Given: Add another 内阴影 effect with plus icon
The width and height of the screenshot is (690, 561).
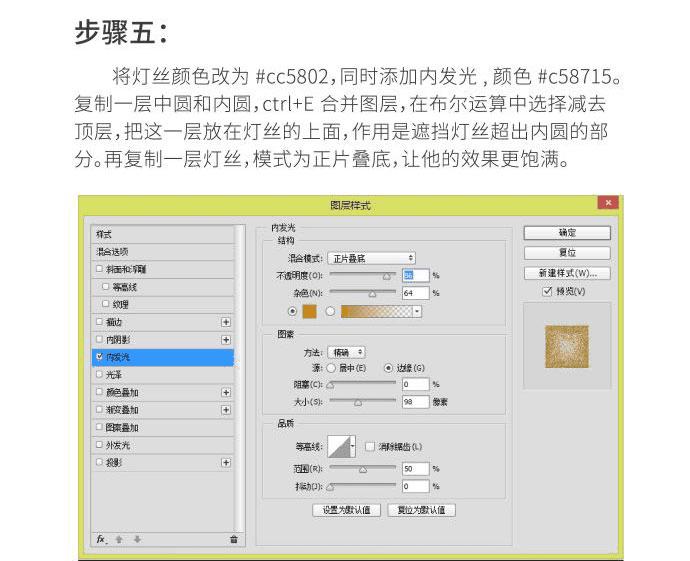Looking at the screenshot, I should pos(226,340).
